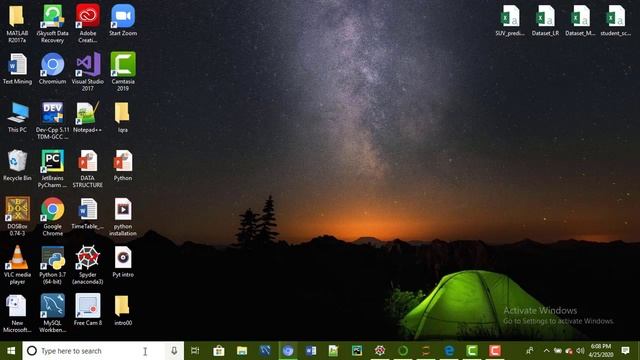
Task: Open the volume speaker tray icon
Action: (580, 351)
